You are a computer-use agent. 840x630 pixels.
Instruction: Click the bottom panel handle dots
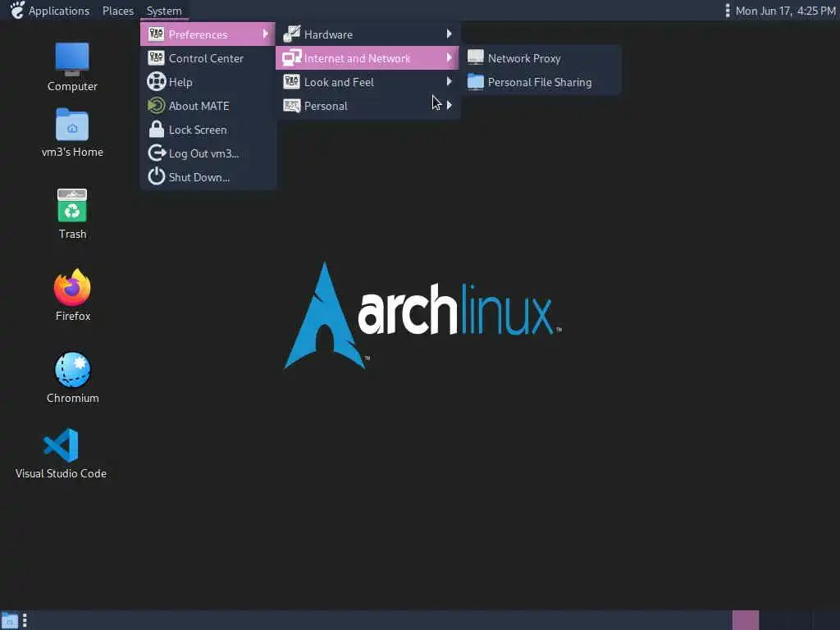coord(25,620)
